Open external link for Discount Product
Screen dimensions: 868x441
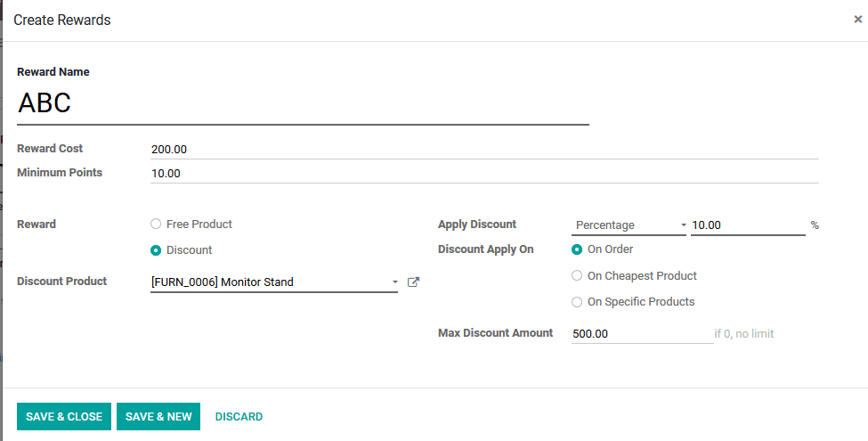pos(413,282)
